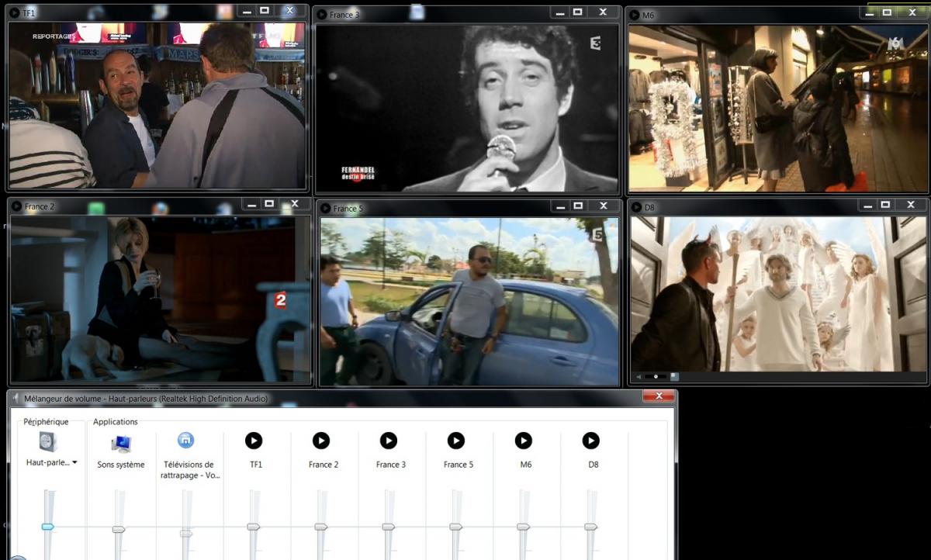Click the Sons système icon in the volume mixer

[120, 443]
